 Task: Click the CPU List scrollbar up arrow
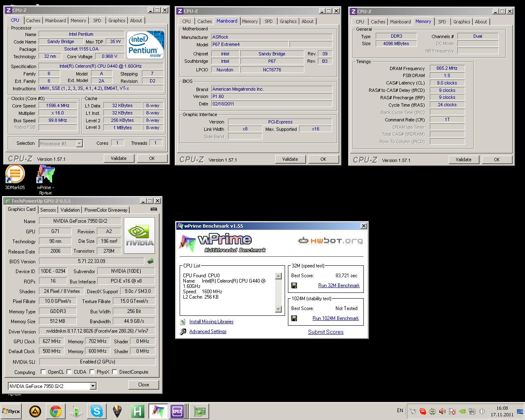pyautogui.click(x=278, y=276)
